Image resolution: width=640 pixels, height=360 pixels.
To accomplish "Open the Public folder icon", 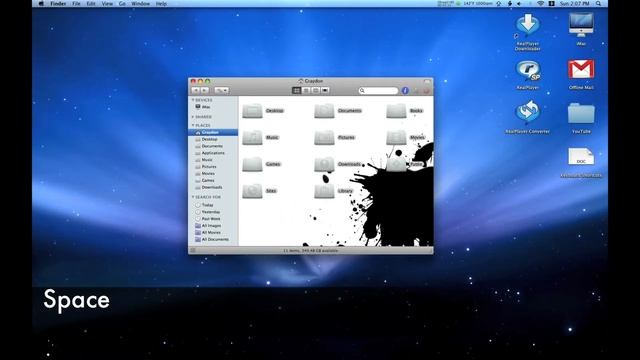I will (x=396, y=164).
